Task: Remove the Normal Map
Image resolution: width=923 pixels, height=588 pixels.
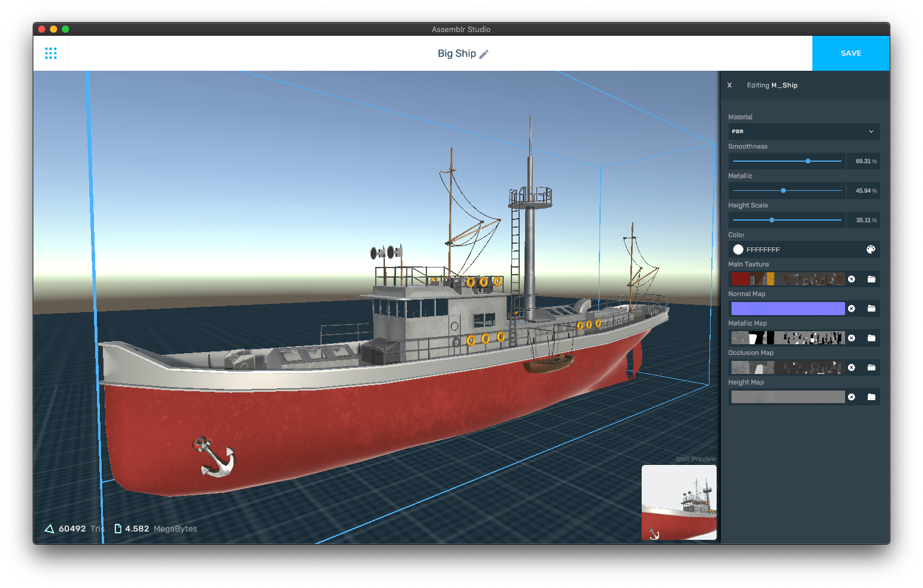Action: (x=852, y=309)
